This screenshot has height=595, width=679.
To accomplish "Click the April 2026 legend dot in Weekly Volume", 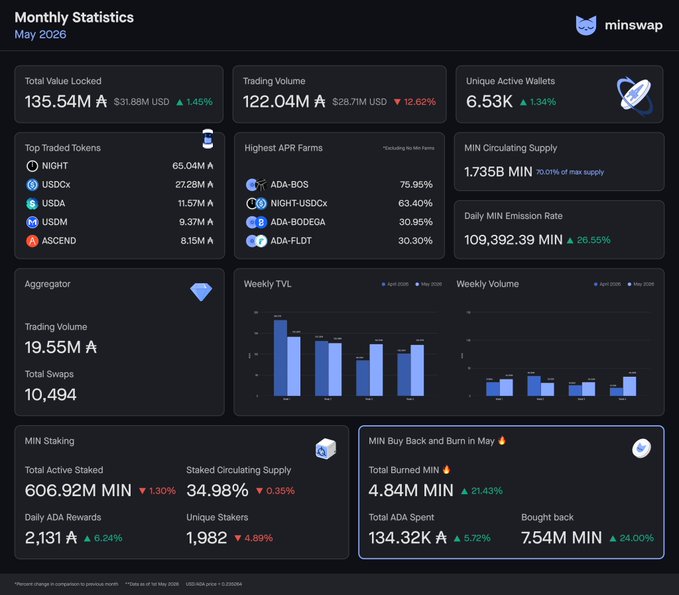I will [x=596, y=284].
